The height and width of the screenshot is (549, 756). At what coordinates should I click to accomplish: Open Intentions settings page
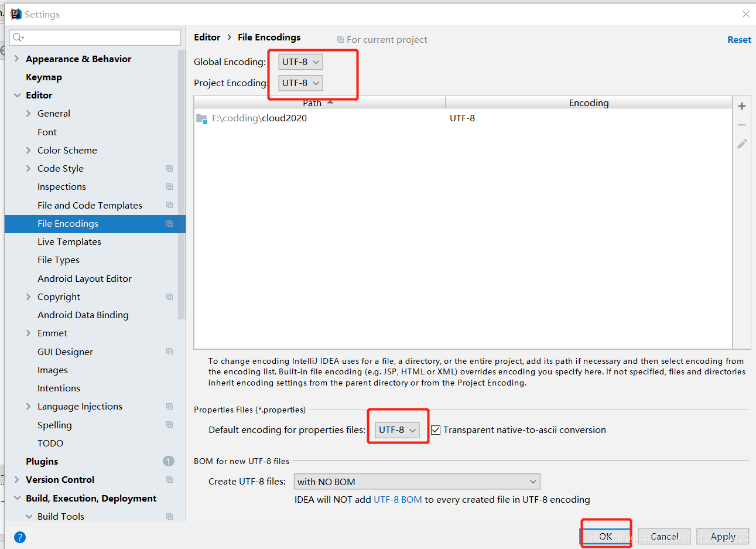coord(59,388)
